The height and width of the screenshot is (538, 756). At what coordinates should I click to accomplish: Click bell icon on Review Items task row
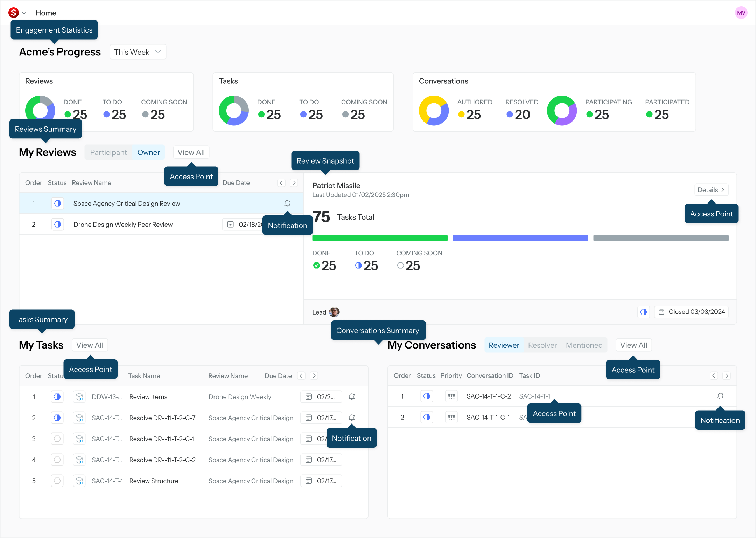[x=352, y=396]
